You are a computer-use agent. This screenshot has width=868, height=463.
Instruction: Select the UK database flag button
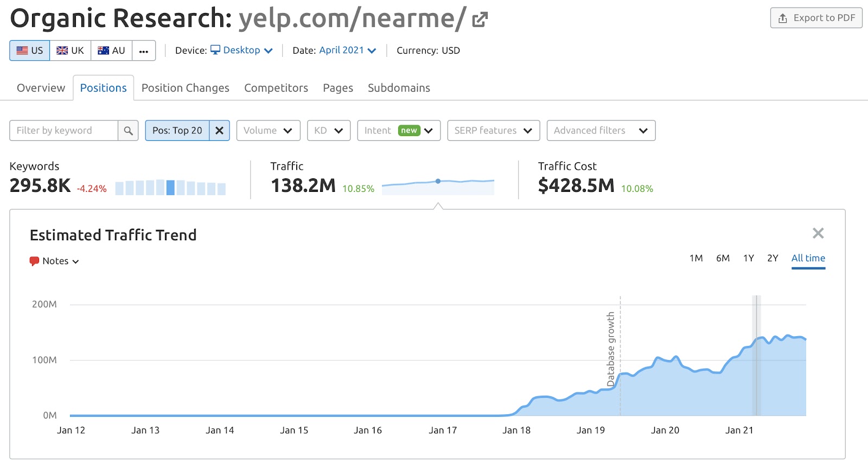point(71,50)
